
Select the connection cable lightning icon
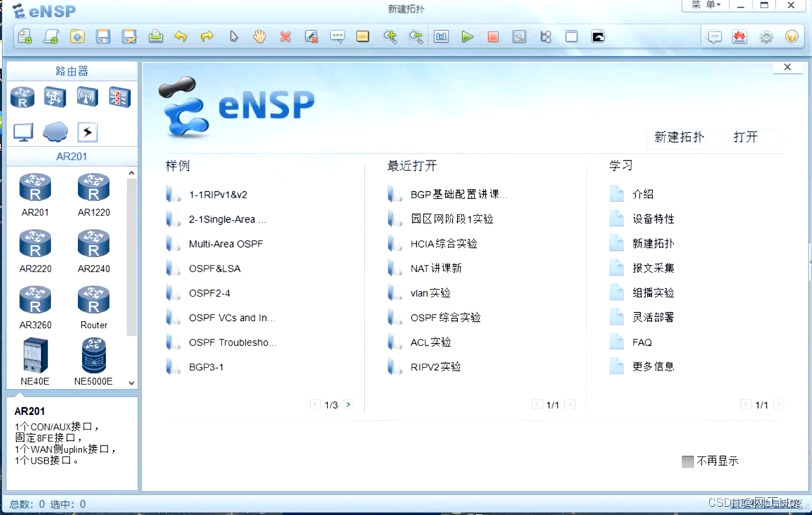coord(87,132)
